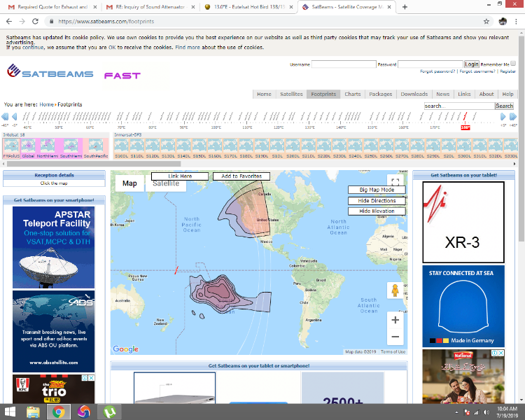525x420 pixels.
Task: Zoom in the map with plus button
Action: tap(395, 320)
